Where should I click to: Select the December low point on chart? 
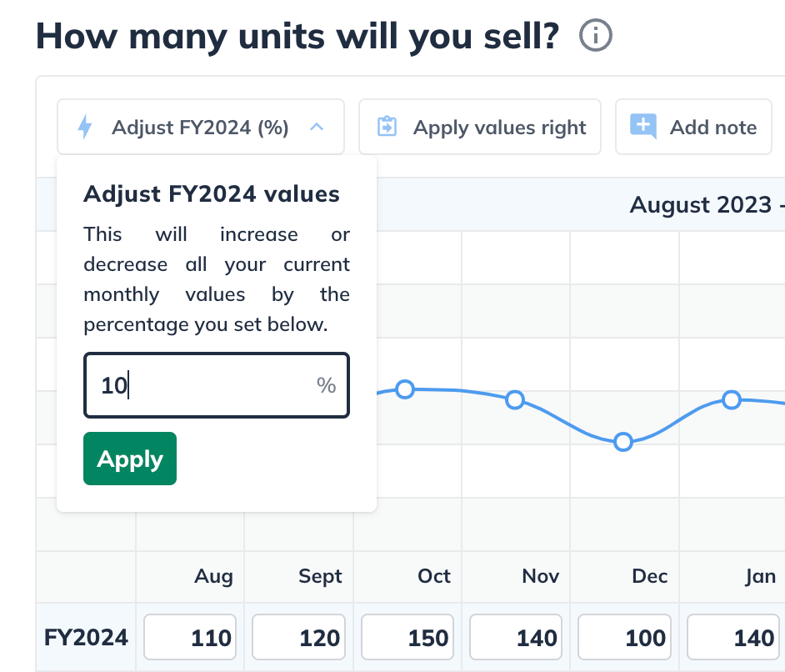coord(622,442)
